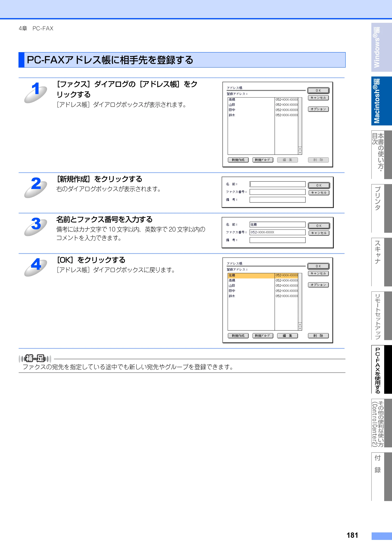The width and height of the screenshot is (392, 555).
Task: Open the 付録 side tab
Action: pos(381,477)
